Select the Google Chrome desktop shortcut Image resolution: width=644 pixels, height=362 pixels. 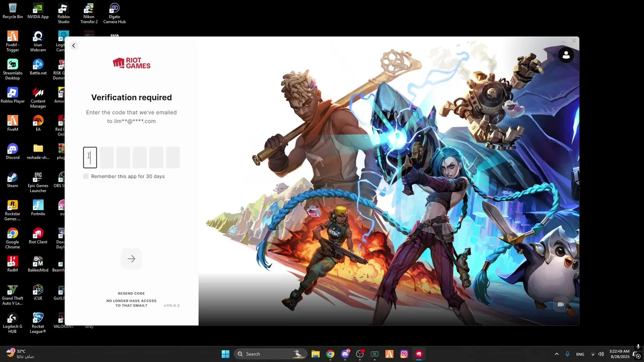point(13,239)
